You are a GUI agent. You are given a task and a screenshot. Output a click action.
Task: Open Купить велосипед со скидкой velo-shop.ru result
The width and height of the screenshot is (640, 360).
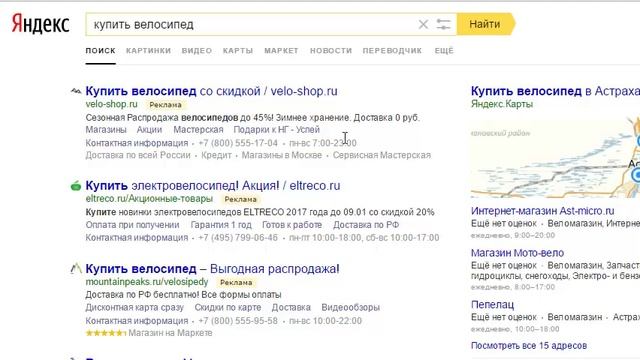pyautogui.click(x=211, y=91)
